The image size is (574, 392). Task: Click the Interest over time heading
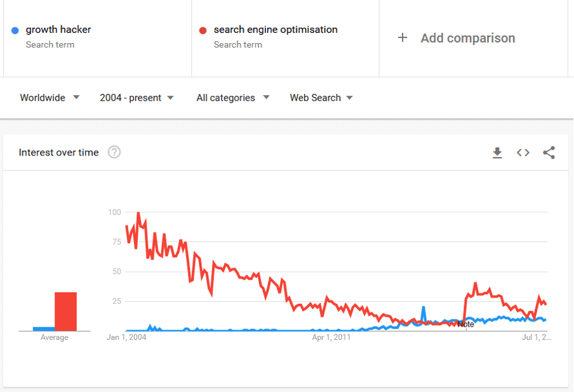(x=58, y=152)
